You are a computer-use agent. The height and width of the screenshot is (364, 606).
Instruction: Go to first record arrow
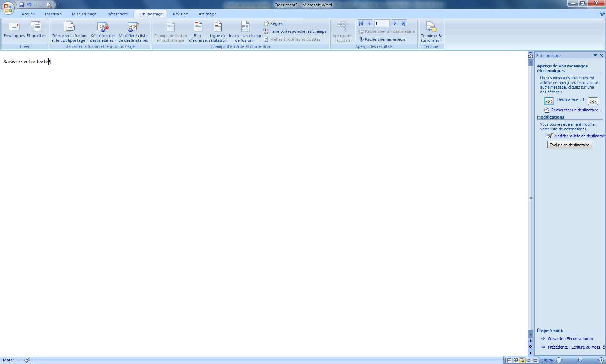point(361,23)
